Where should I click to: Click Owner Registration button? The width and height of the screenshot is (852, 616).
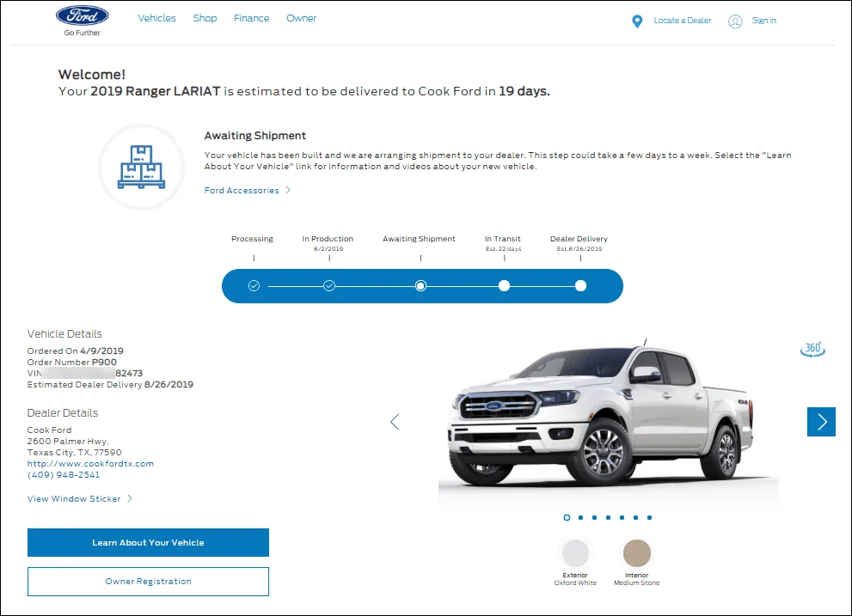149,582
